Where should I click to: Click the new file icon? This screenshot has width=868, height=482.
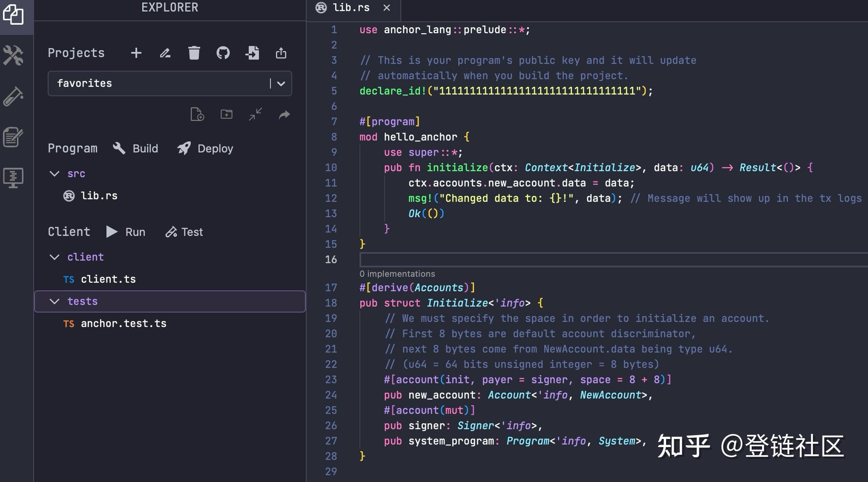click(x=197, y=115)
